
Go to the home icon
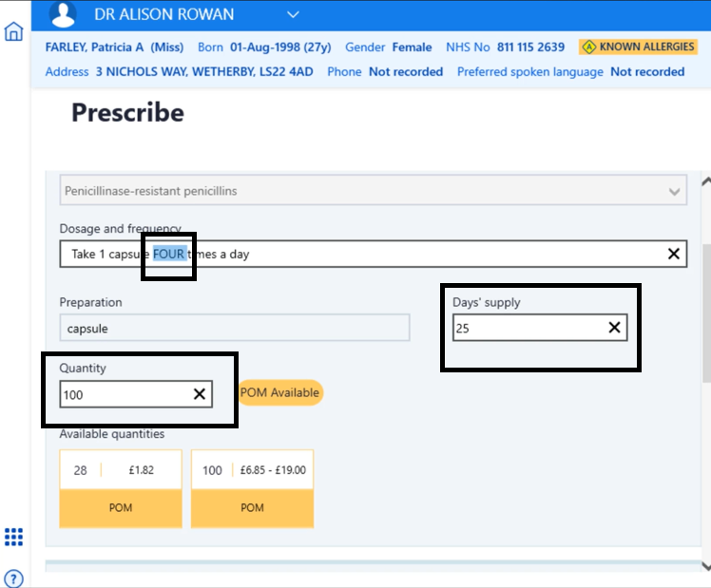tap(13, 31)
